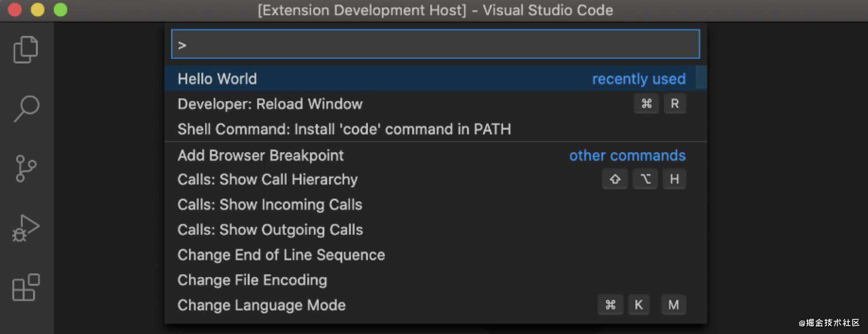Open the Run and Debug view
Image resolution: width=868 pixels, height=334 pixels.
(x=26, y=228)
